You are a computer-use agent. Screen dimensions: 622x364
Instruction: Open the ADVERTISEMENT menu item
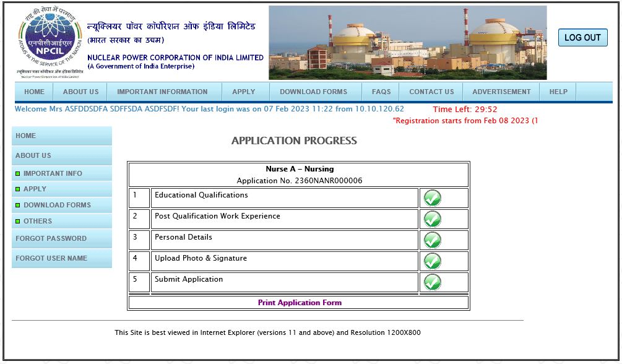[501, 92]
